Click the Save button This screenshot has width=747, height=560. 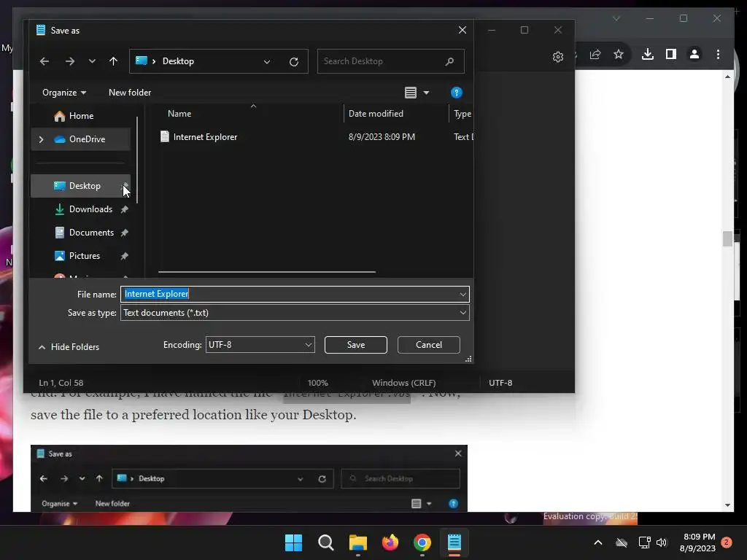click(356, 345)
